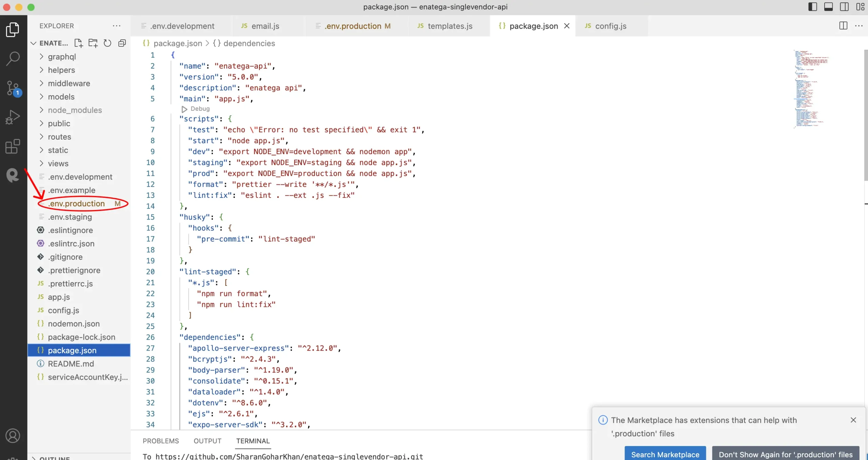Click Debug codelens above scripts

coord(200,109)
